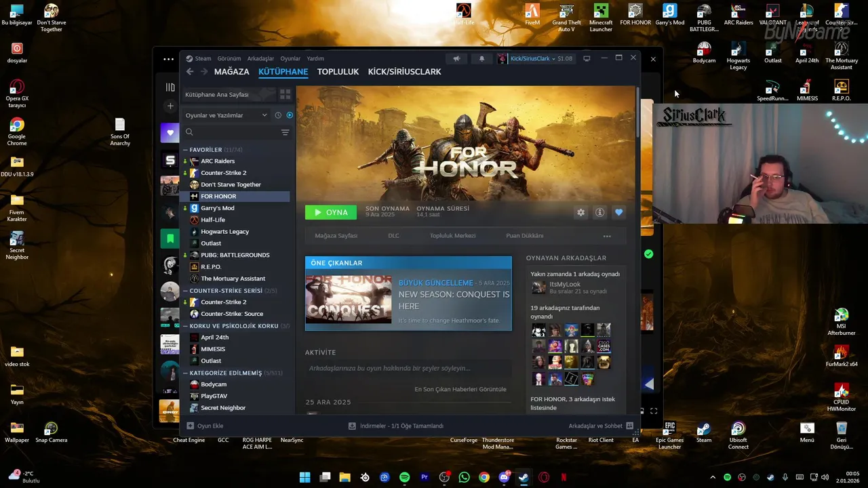This screenshot has height=488, width=868.
Task: Open the Steam announcements megaphone icon
Action: pos(456,58)
